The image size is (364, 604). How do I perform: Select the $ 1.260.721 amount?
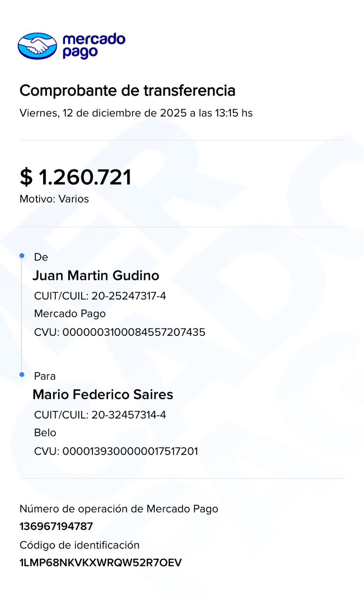75,177
